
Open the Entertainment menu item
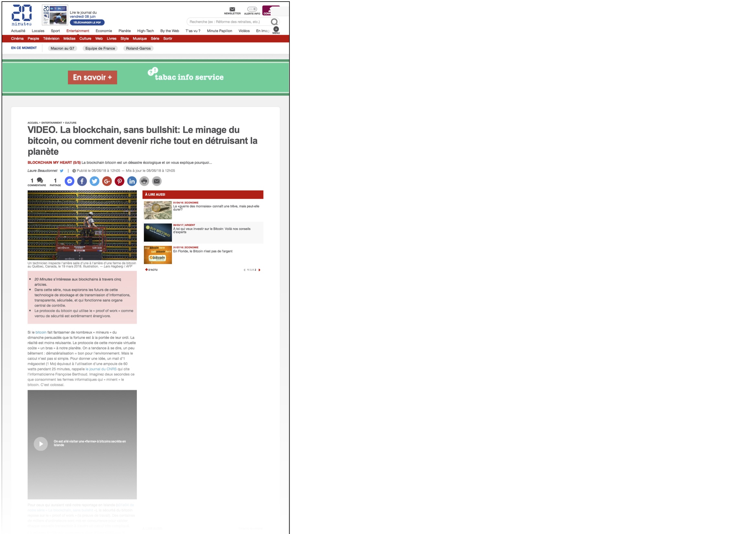pyautogui.click(x=78, y=31)
